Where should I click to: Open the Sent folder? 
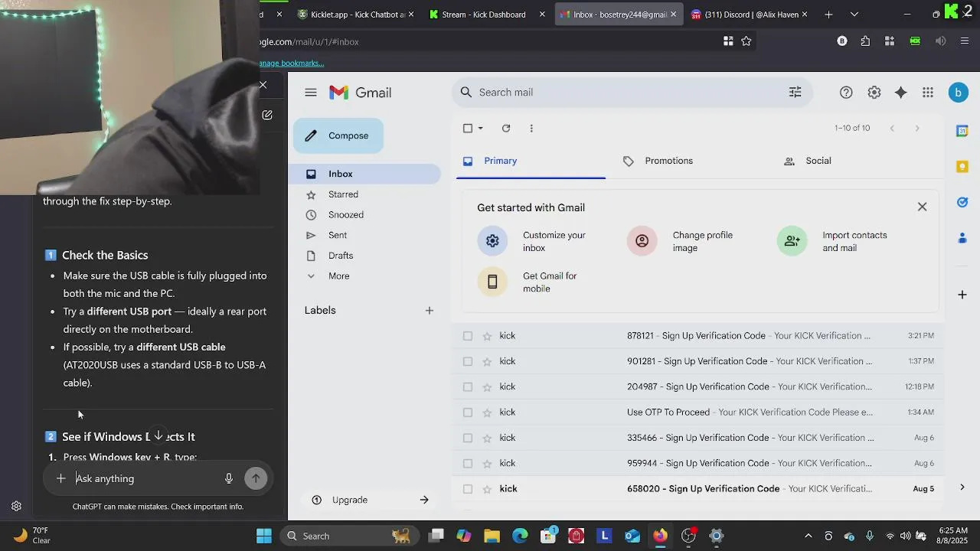tap(338, 236)
